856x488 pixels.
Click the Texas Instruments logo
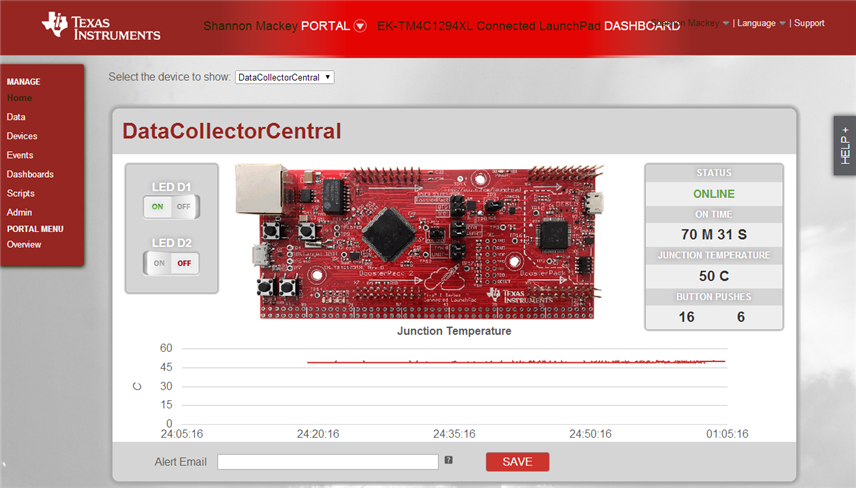[x=101, y=26]
